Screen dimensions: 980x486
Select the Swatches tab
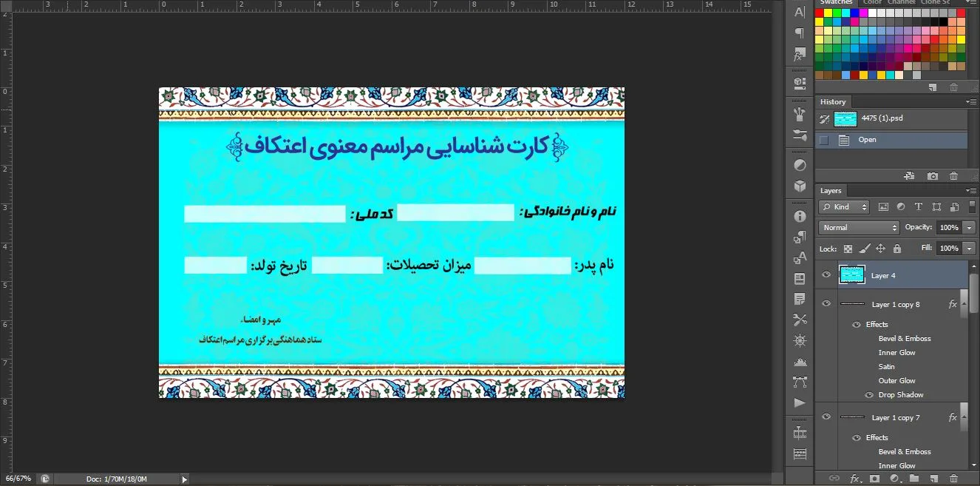[837, 2]
